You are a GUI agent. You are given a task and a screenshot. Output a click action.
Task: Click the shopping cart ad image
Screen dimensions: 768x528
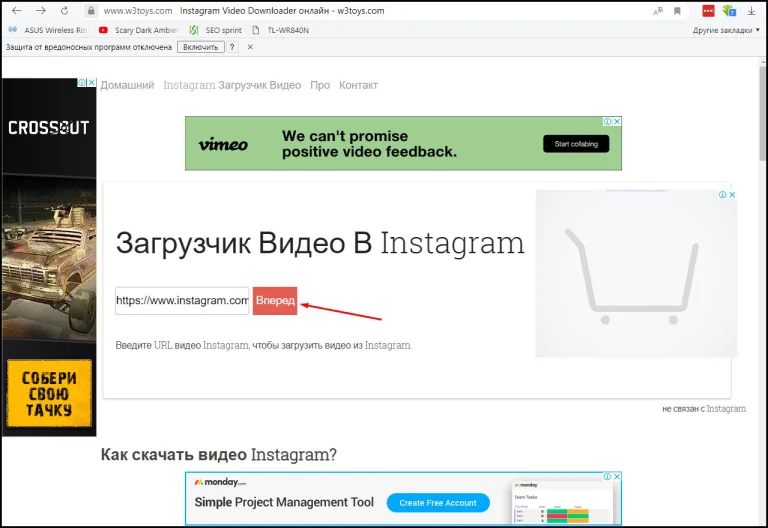coord(636,274)
